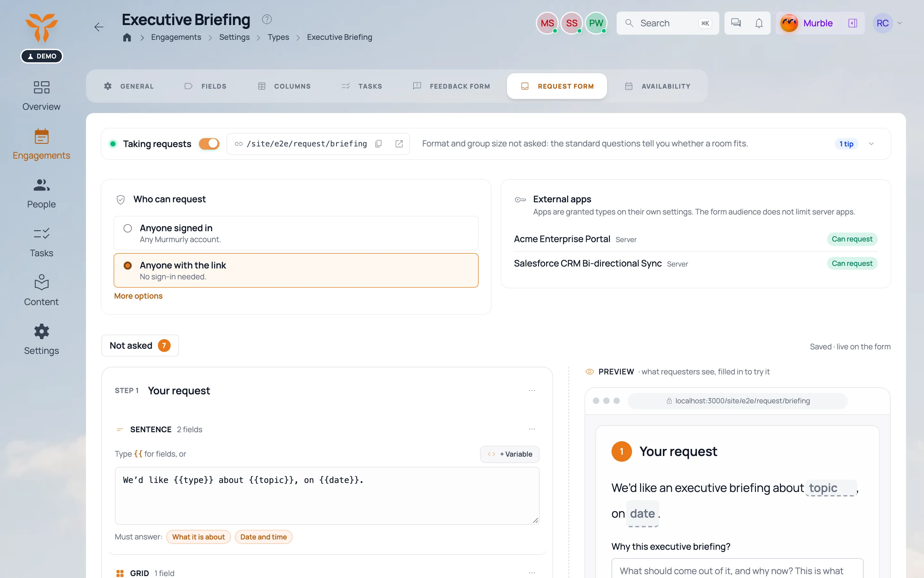Screen dimensions: 924x578
Task: Switch to the Fields tab
Action: tap(205, 86)
